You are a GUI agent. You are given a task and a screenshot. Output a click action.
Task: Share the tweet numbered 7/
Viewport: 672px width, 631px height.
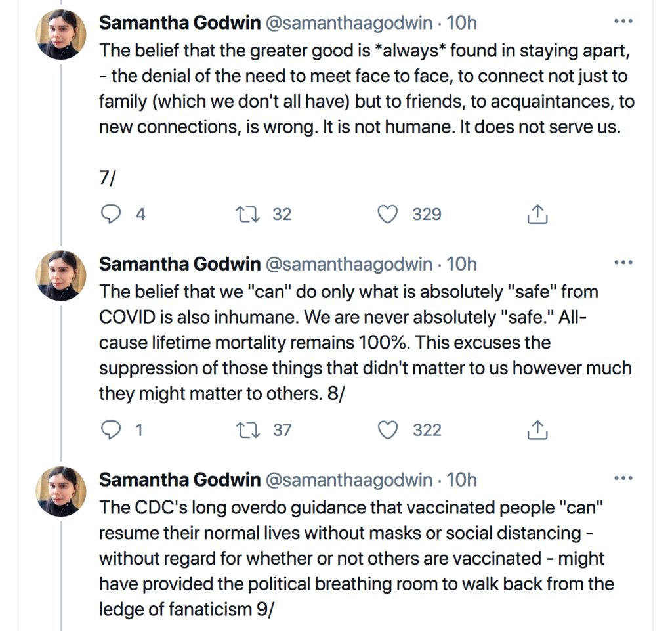[537, 214]
